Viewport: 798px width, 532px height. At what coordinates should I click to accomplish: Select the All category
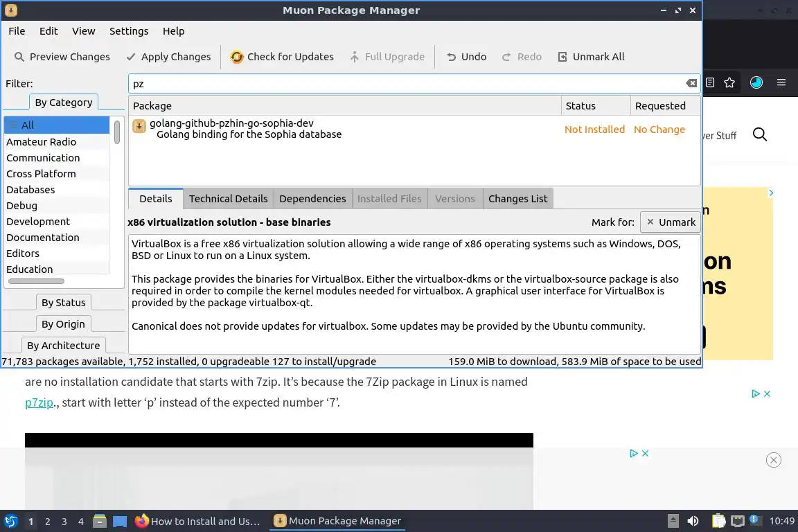(x=57, y=125)
